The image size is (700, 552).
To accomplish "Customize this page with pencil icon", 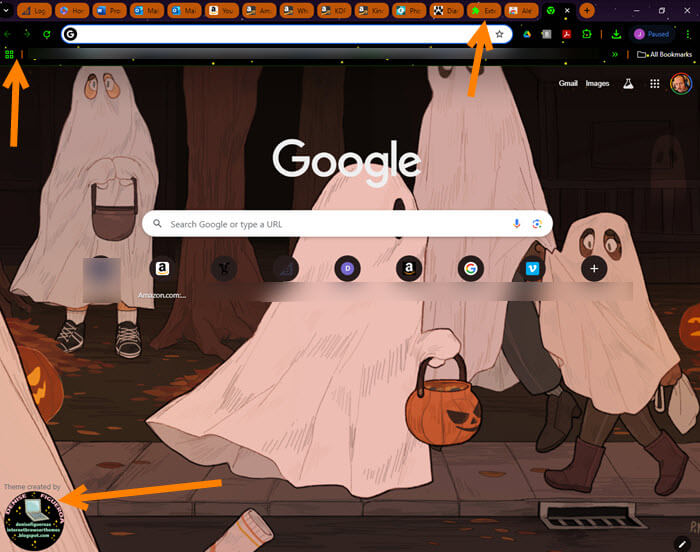I will click(682, 544).
